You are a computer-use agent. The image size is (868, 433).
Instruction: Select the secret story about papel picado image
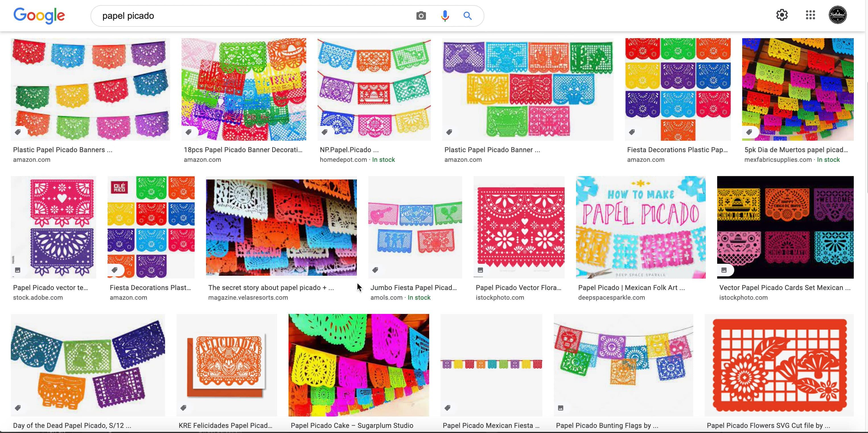[281, 228]
